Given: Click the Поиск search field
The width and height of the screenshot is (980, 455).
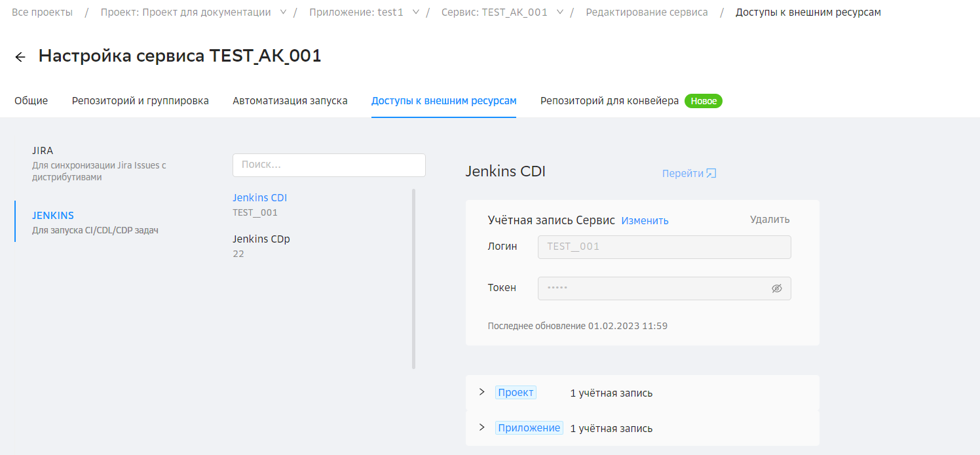Looking at the screenshot, I should coord(329,165).
